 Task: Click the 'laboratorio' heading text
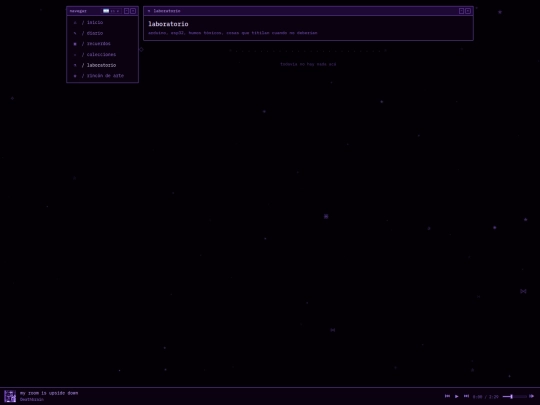168,24
